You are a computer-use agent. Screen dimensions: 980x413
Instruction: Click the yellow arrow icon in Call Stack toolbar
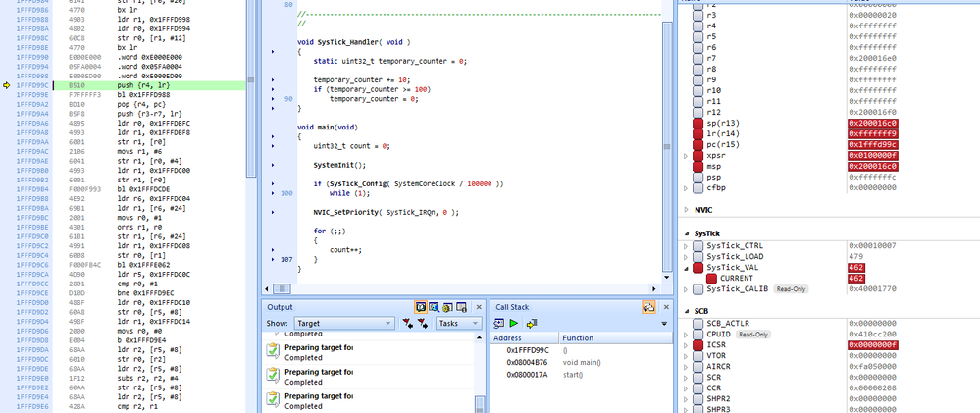532,323
